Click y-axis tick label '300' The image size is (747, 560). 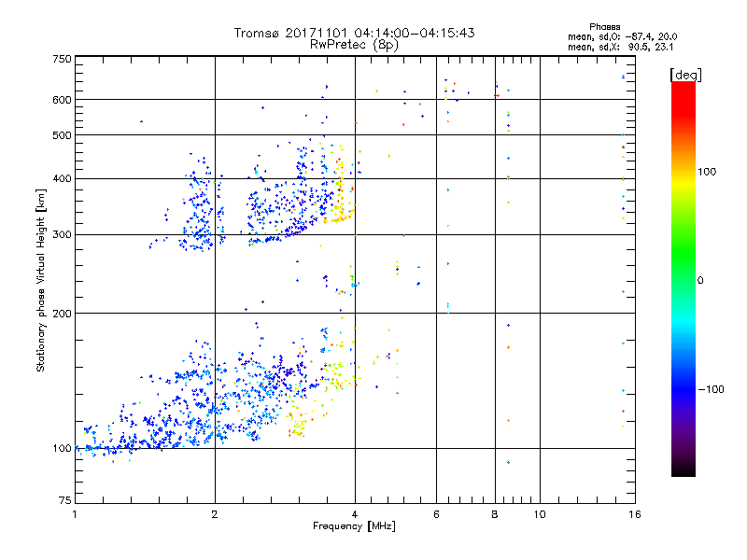(63, 235)
